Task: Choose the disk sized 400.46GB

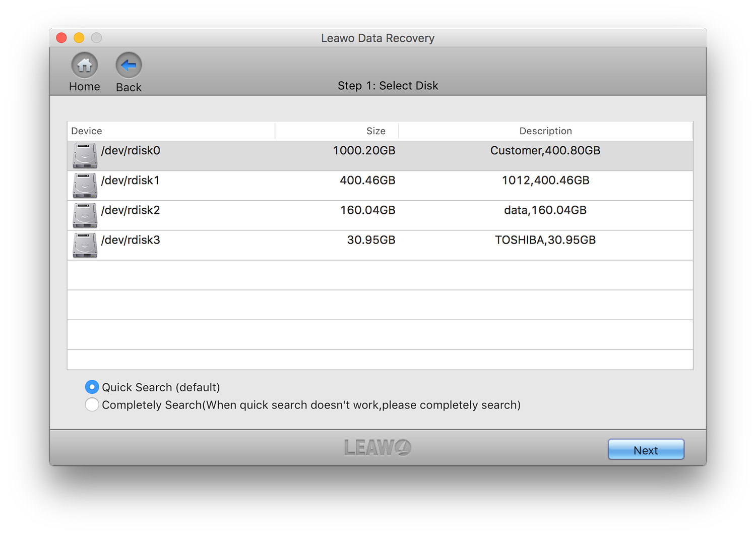Action: coord(367,181)
